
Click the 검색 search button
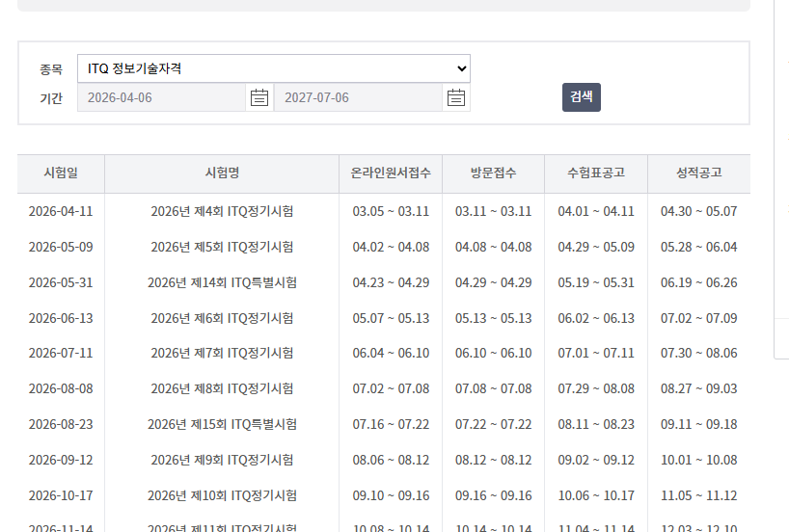[x=582, y=97]
